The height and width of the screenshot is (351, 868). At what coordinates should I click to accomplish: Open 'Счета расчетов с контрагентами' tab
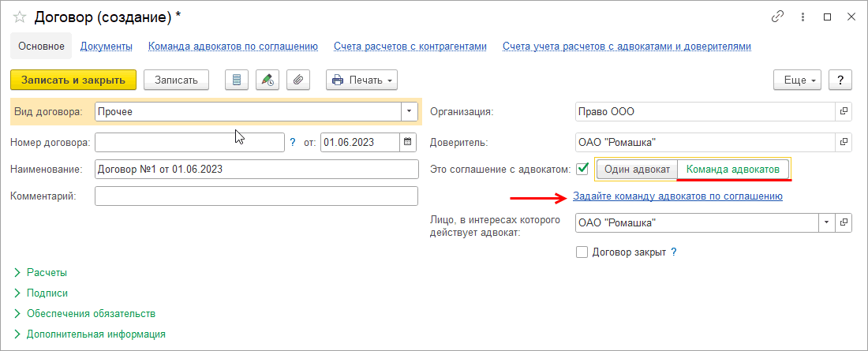tap(410, 47)
